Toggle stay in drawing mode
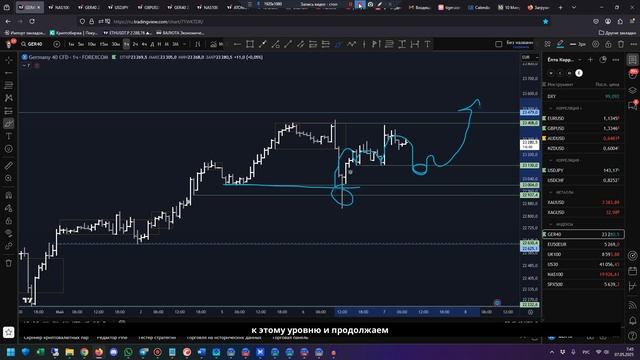Screen dimensions: 640x360 pyautogui.click(x=9, y=208)
